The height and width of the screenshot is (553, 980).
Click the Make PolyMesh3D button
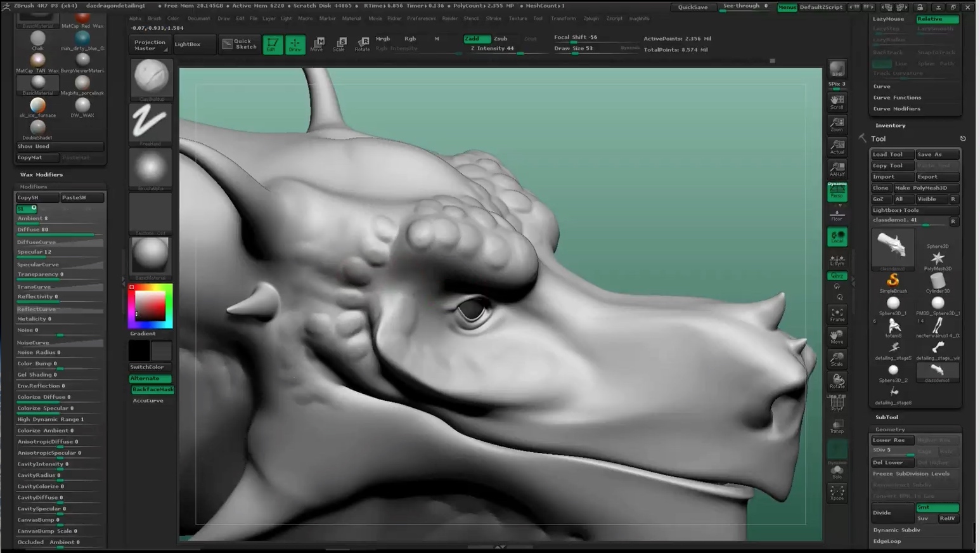click(925, 188)
